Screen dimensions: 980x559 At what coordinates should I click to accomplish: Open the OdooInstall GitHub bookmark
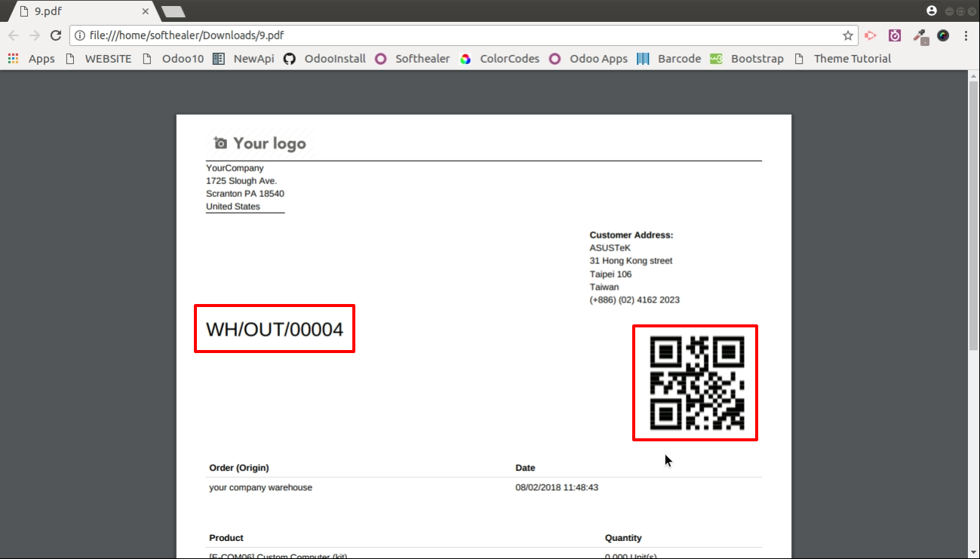324,59
